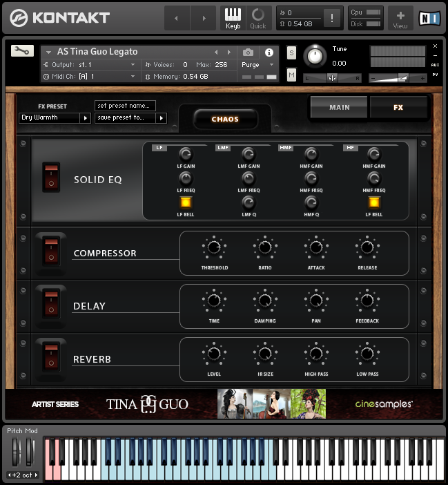448x485 pixels.
Task: Click the cinesamples logo
Action: [x=384, y=404]
